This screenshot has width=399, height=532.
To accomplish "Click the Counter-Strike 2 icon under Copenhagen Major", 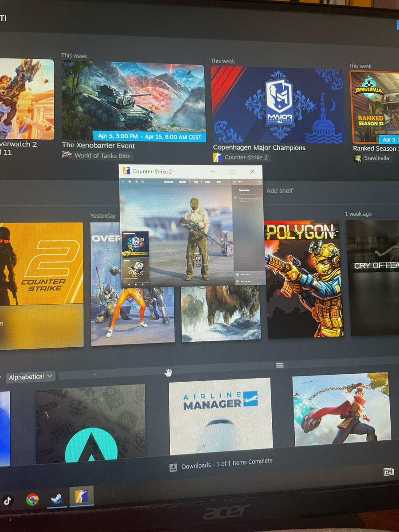I will [x=218, y=157].
